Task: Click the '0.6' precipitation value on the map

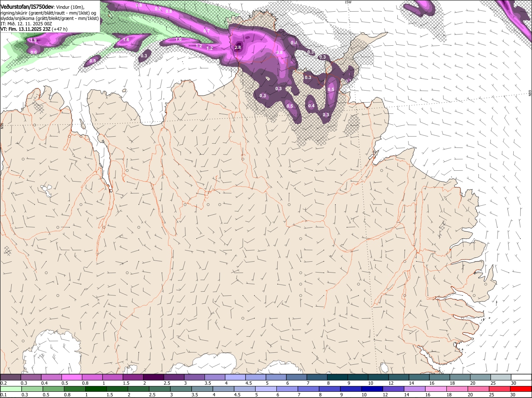Action: point(34,52)
